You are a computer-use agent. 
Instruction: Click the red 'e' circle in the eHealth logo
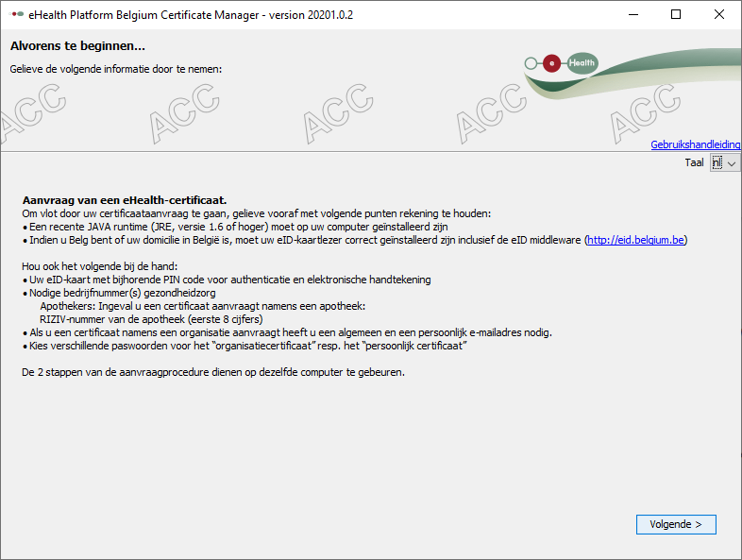pos(552,63)
